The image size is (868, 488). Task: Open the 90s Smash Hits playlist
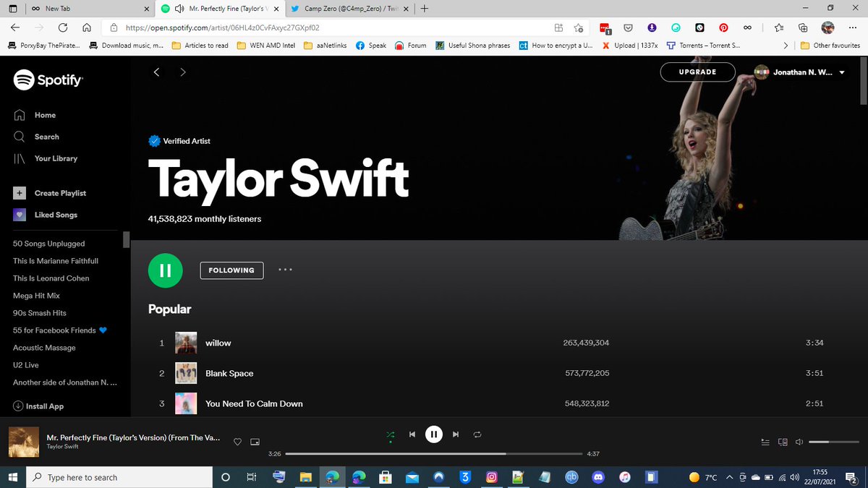point(40,313)
